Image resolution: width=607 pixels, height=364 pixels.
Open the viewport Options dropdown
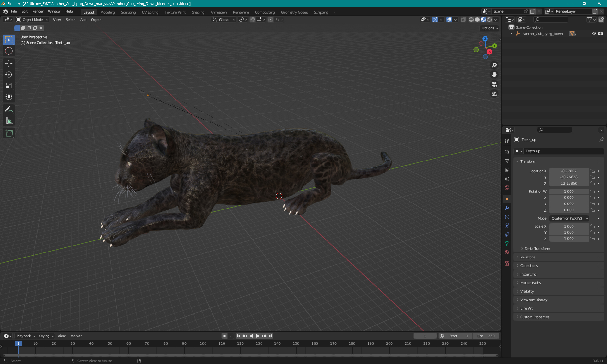489,28
